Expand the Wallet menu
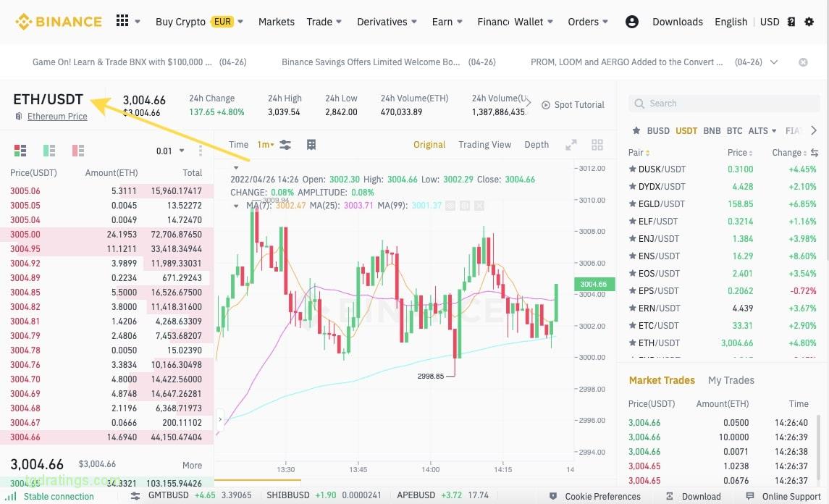829x504 pixels. 534,22
